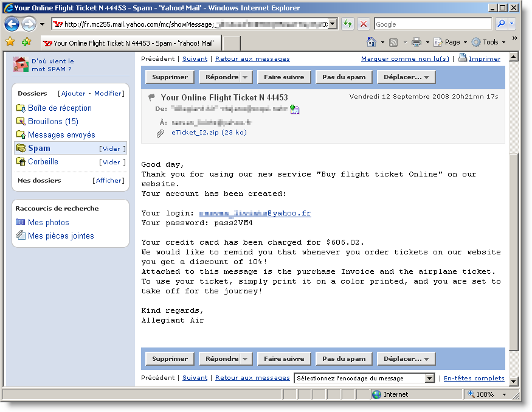Click the Vider link beside Spam
The height and width of the screenshot is (412, 532).
click(x=112, y=148)
